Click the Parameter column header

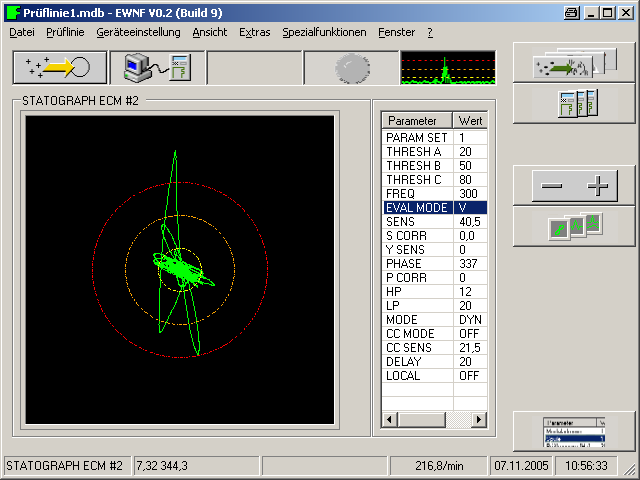click(x=417, y=121)
